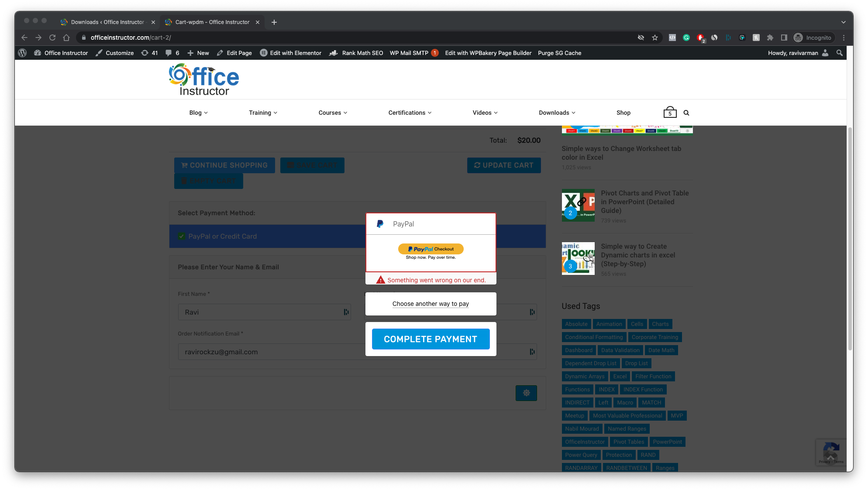The image size is (868, 490).
Task: Expand the Courses menu
Action: (x=333, y=113)
